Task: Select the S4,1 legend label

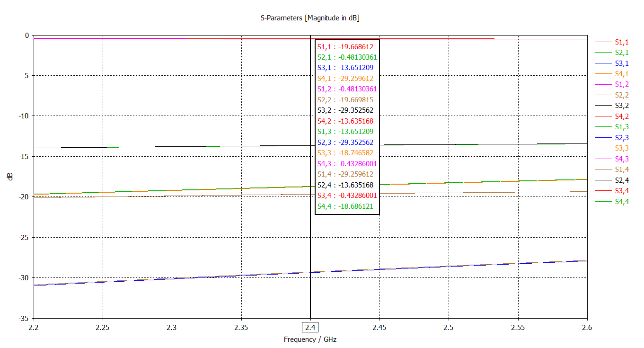Action: tap(621, 74)
